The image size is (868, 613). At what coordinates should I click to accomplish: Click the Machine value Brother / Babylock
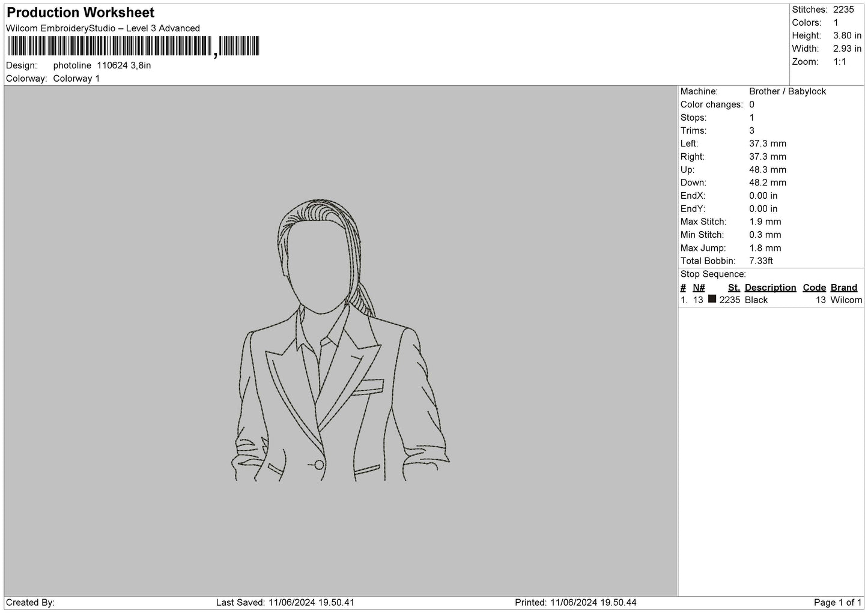(x=788, y=91)
